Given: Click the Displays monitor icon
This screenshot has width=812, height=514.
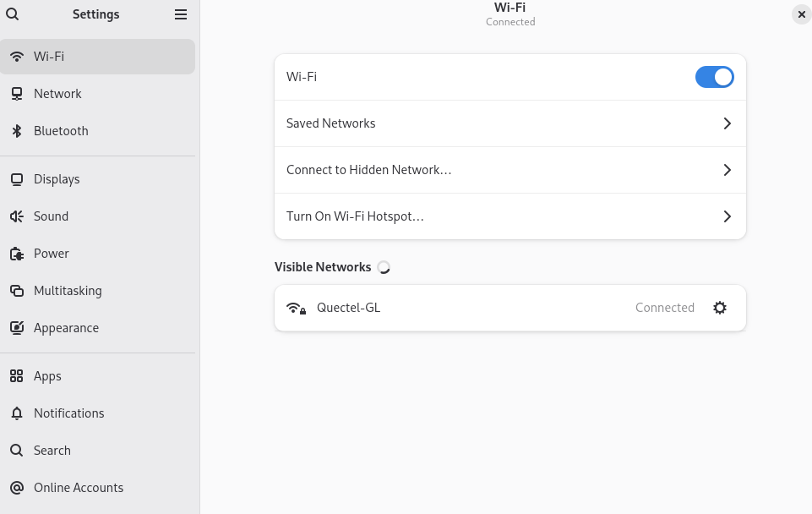Looking at the screenshot, I should tap(16, 179).
